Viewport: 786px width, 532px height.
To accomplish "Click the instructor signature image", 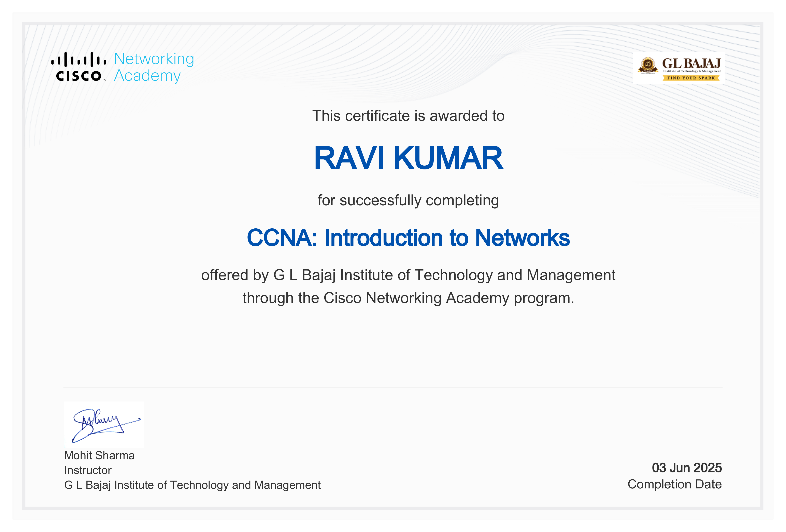I will coord(104,425).
